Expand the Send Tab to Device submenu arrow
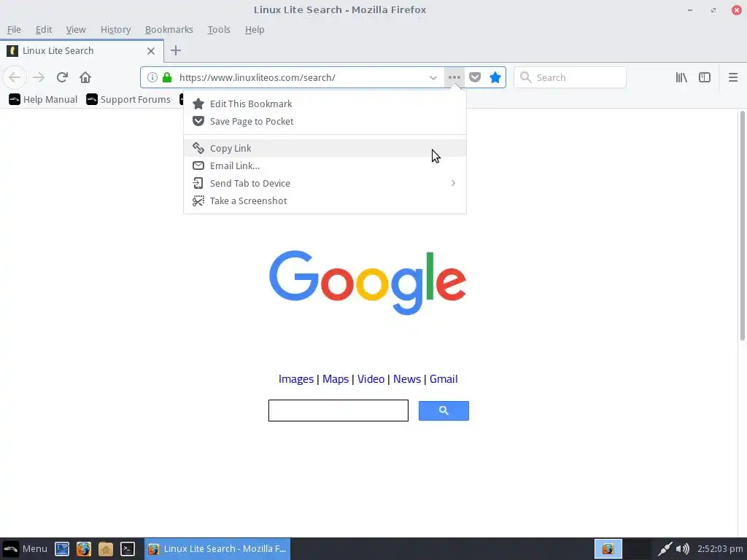 coord(453,183)
